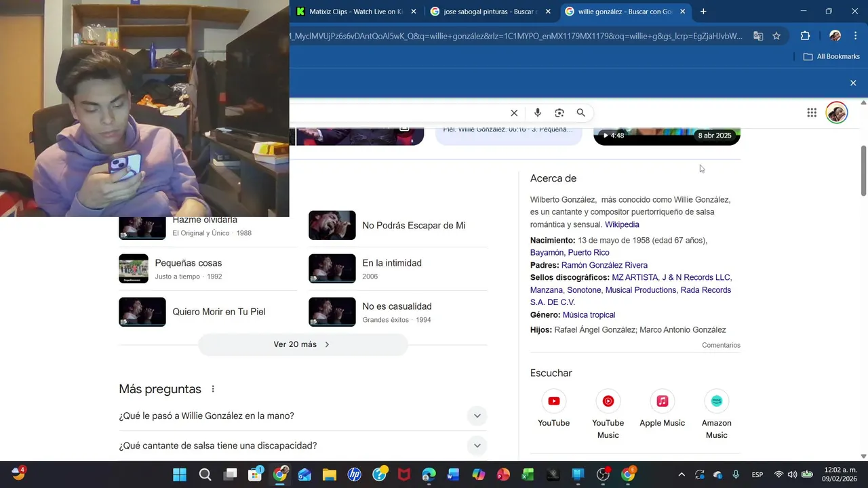
Task: Open File Explorer from the taskbar
Action: coord(329,474)
